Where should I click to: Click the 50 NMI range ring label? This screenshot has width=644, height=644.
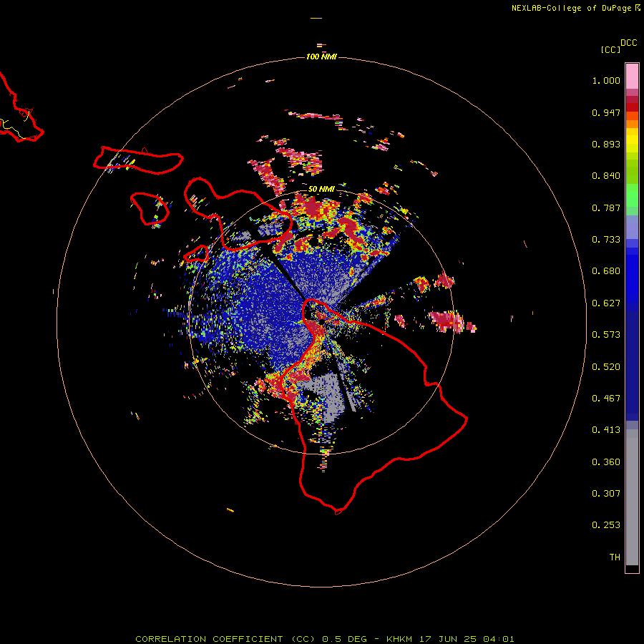pyautogui.click(x=321, y=189)
